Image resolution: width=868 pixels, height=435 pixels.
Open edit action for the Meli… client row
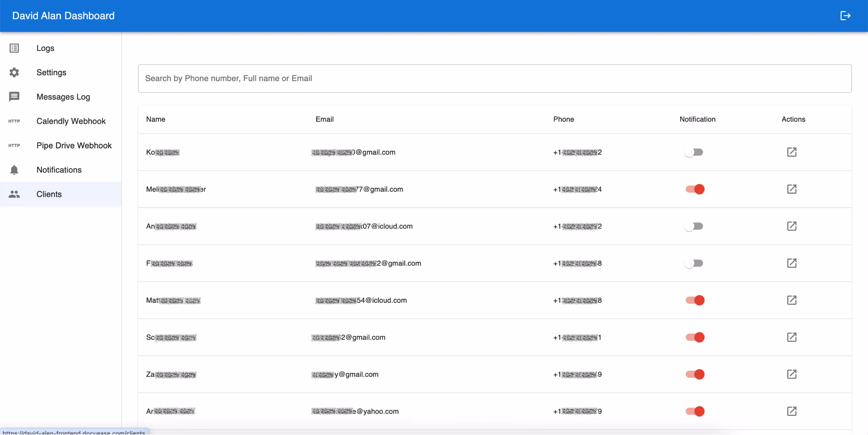pyautogui.click(x=792, y=189)
